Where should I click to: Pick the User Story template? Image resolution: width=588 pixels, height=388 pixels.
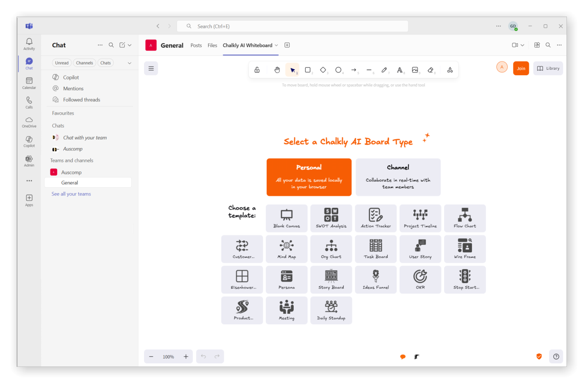click(420, 249)
